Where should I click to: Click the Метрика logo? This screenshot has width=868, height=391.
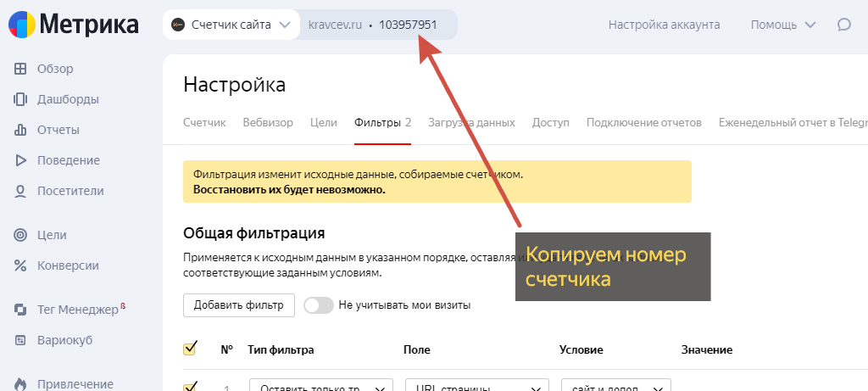[x=73, y=25]
